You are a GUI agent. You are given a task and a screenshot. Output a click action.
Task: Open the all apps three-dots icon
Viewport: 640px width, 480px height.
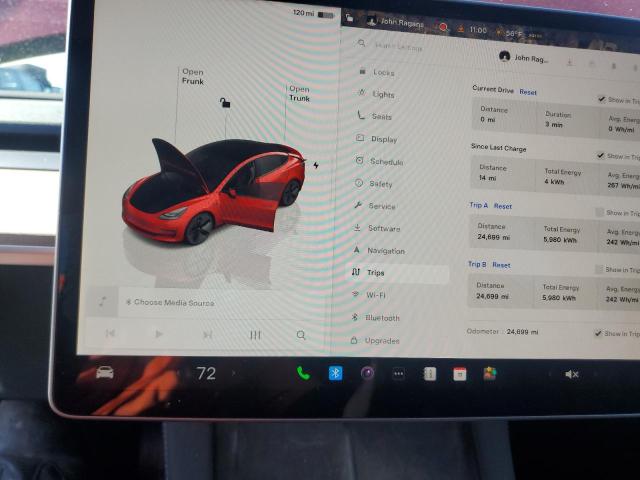[x=398, y=373]
